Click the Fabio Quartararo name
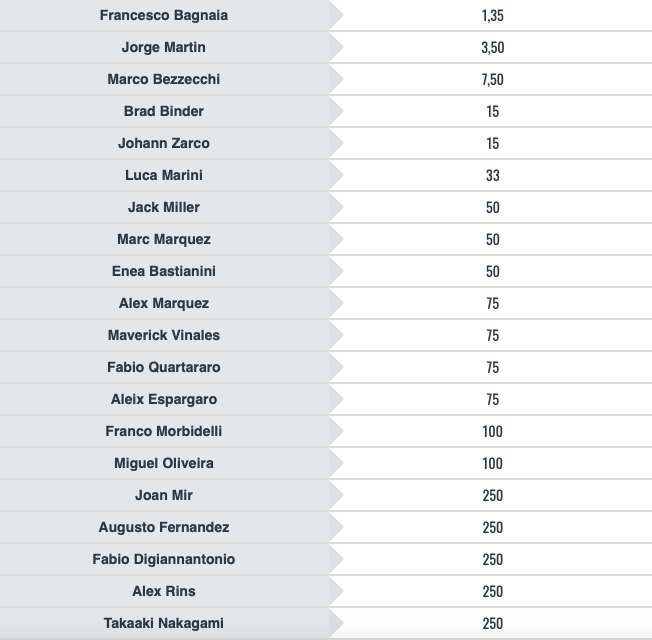This screenshot has height=640, width=652. [x=164, y=367]
